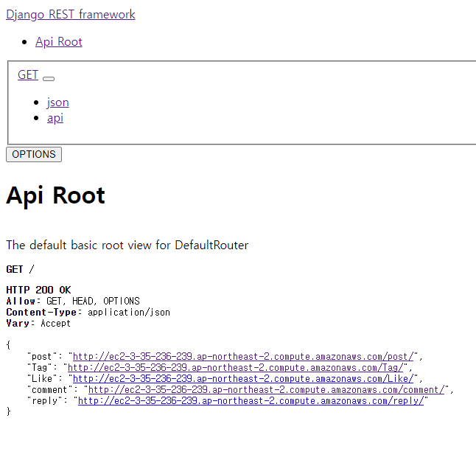Click the Api Root breadcrumb link

[x=59, y=42]
